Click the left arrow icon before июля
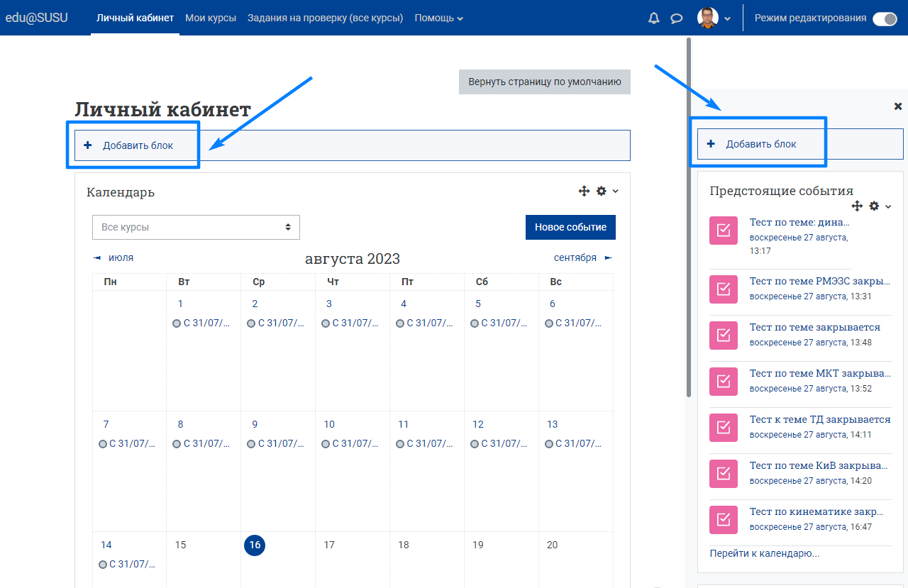This screenshot has height=588, width=908. (97, 258)
